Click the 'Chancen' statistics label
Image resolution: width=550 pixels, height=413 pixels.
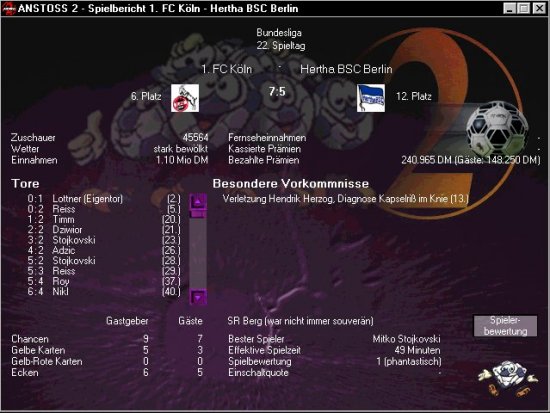coord(30,339)
